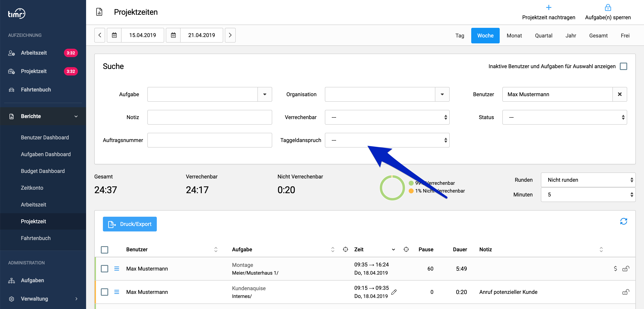The width and height of the screenshot is (644, 309).
Task: Click the Projektzeiten page report icon
Action: coord(99,12)
